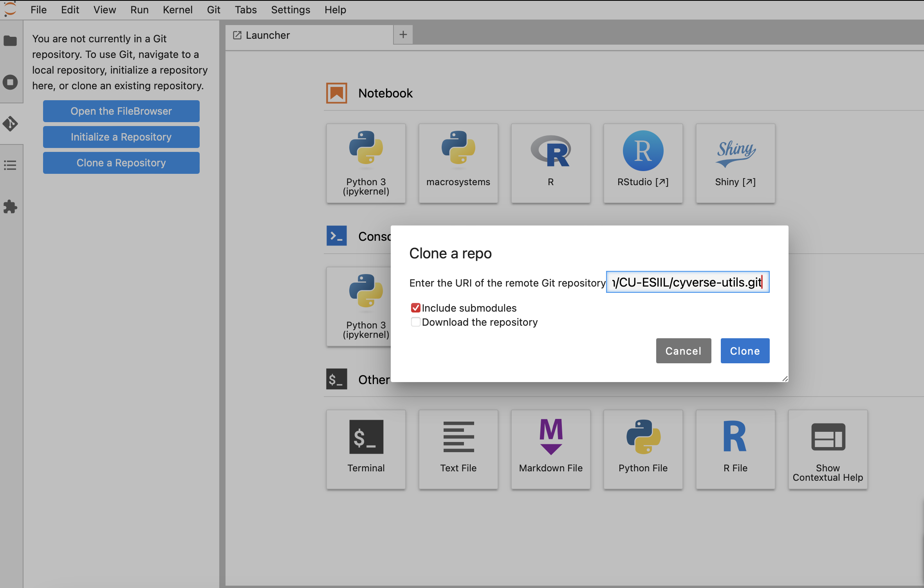Open the Kernel menu
The height and width of the screenshot is (588, 924).
pyautogui.click(x=177, y=10)
